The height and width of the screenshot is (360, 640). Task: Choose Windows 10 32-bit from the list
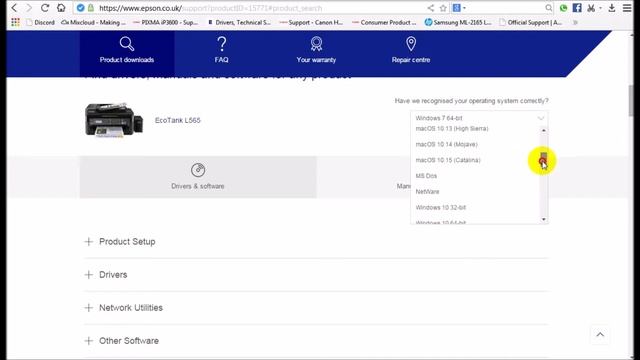click(441, 207)
